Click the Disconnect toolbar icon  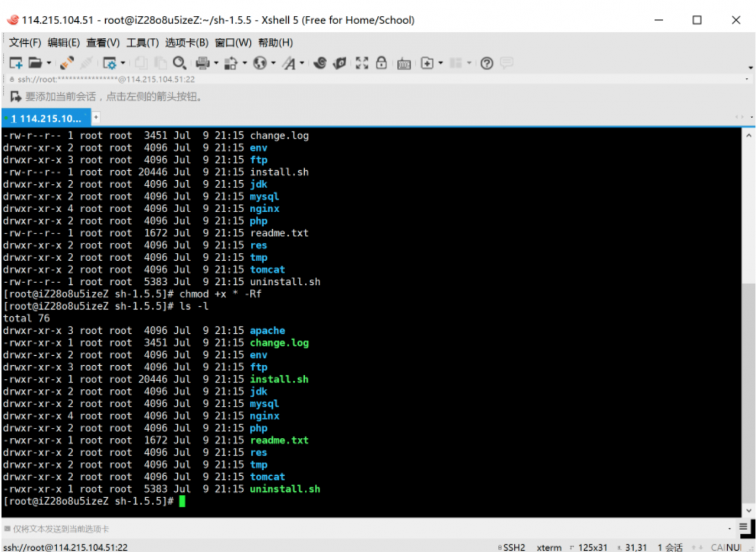point(86,63)
